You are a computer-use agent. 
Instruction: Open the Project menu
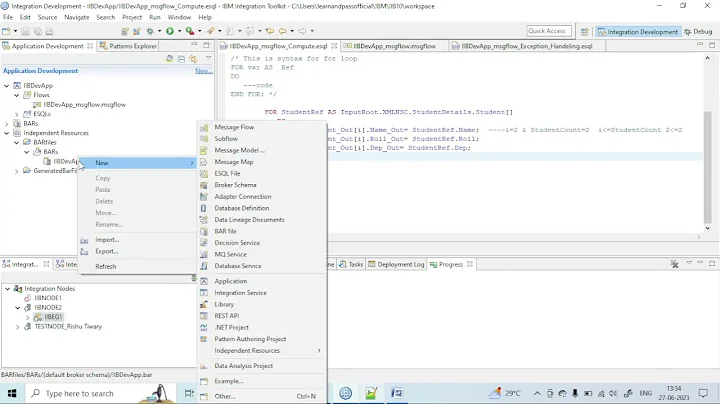132,17
